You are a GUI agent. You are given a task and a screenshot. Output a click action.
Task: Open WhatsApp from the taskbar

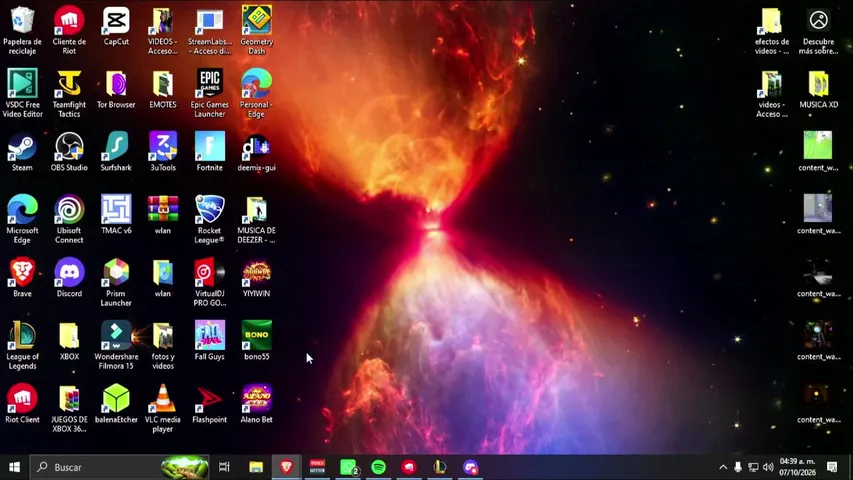[x=348, y=467]
